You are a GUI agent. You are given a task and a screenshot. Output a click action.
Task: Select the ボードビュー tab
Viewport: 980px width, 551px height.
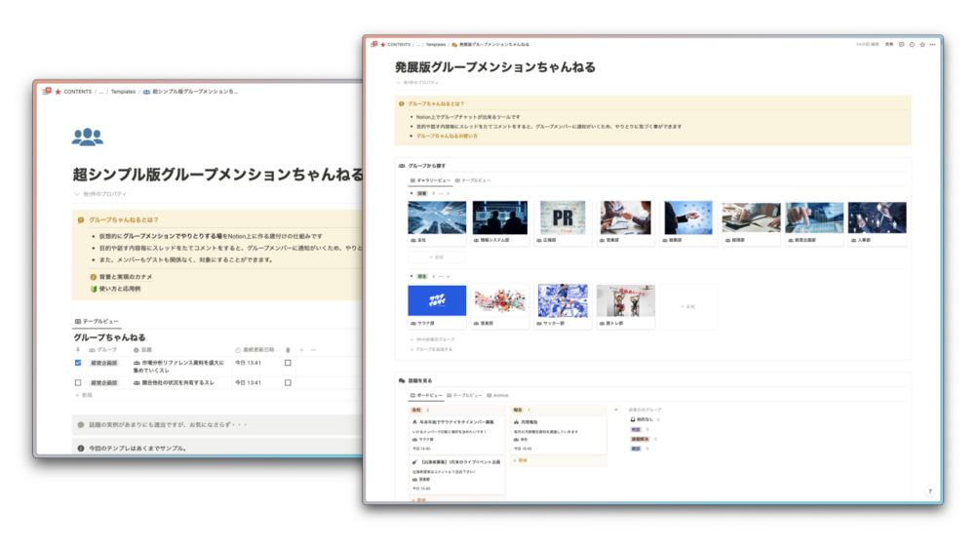[x=426, y=395]
